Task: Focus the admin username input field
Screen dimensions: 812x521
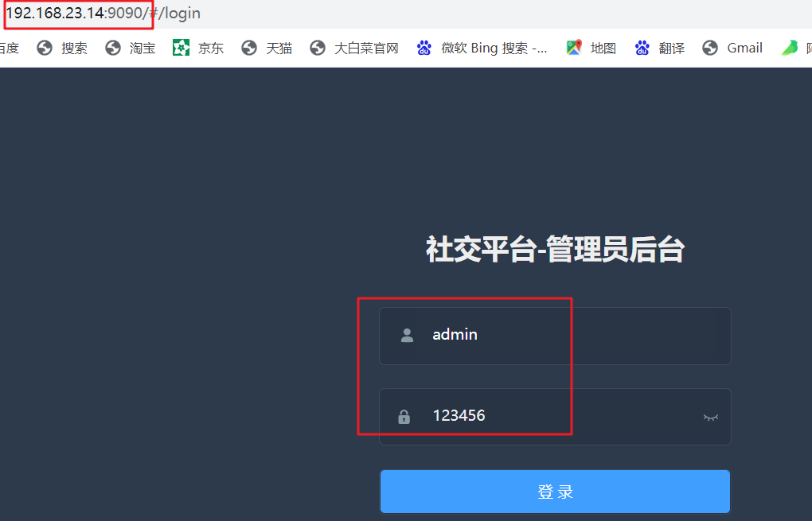Action: point(555,336)
